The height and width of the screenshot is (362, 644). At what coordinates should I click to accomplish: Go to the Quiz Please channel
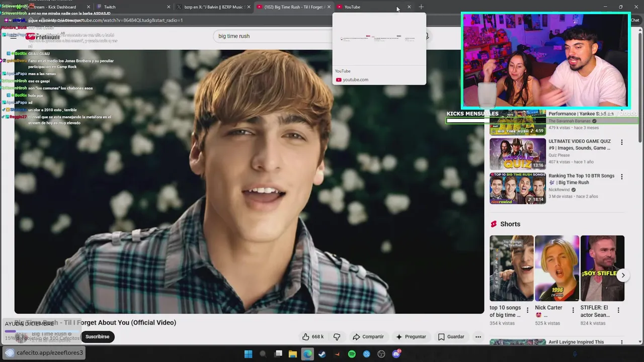click(559, 155)
